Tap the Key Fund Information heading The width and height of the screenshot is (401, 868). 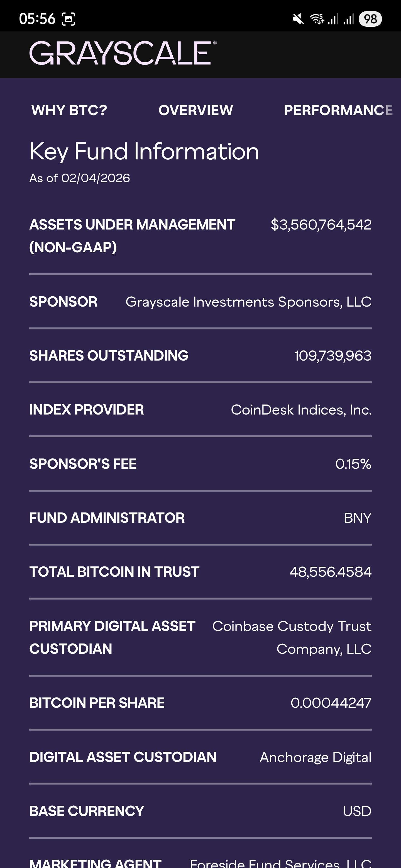(x=144, y=151)
